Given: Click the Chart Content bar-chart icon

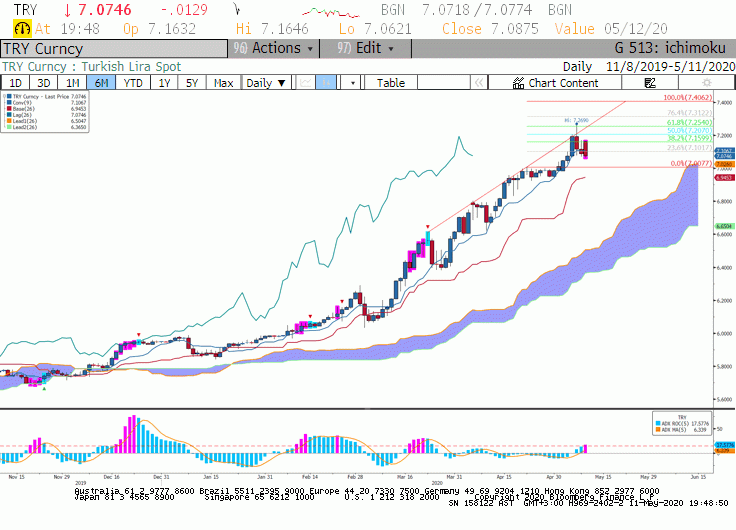Looking at the screenshot, I should (x=518, y=83).
